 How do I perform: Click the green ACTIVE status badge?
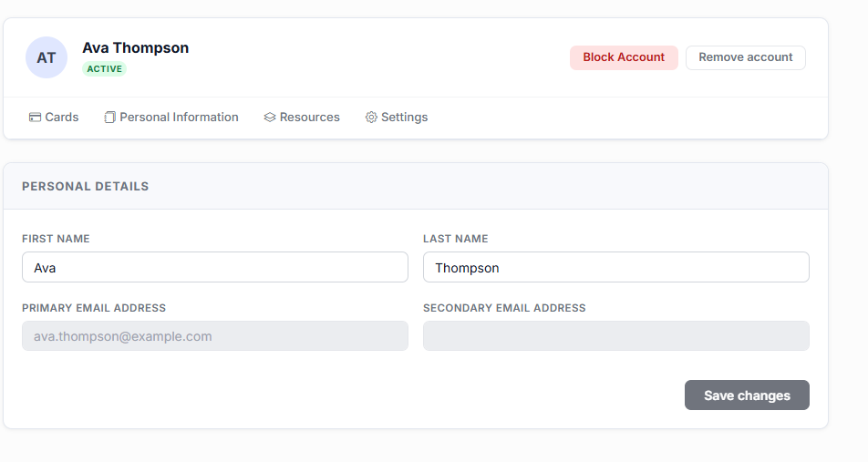[x=105, y=68]
